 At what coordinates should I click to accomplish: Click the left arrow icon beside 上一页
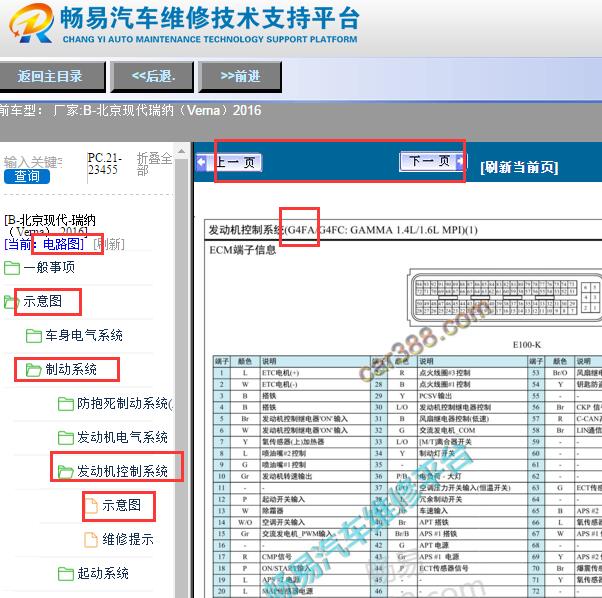[202, 162]
